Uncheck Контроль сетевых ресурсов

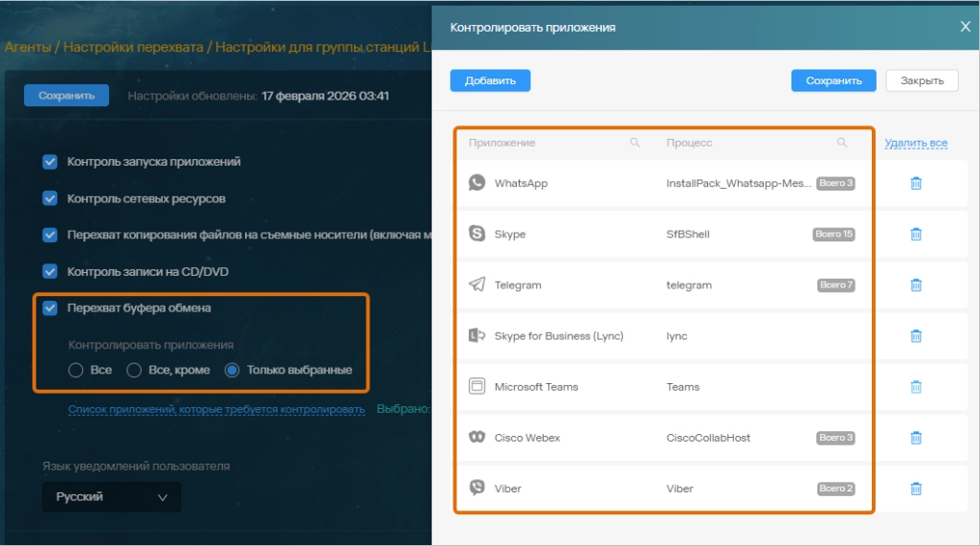(x=51, y=198)
